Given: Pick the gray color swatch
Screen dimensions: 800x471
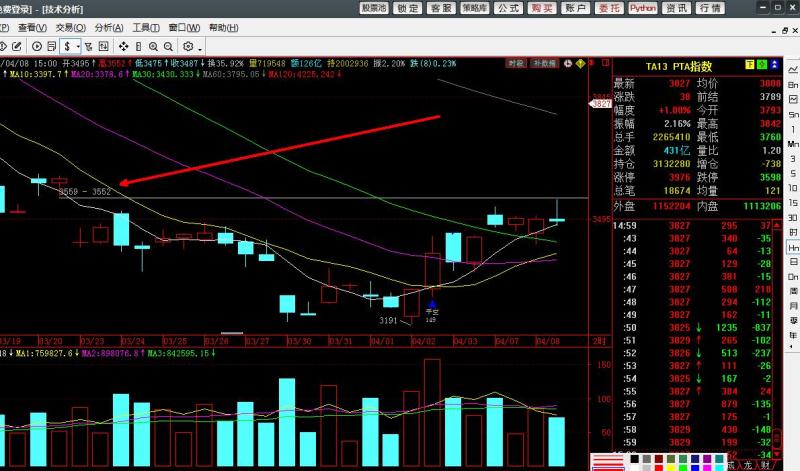Looking at the screenshot, I should pos(646,459).
